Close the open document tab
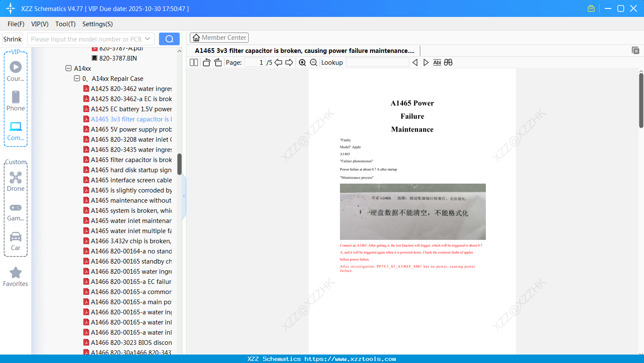Image resolution: width=644 pixels, height=363 pixels. click(x=636, y=50)
